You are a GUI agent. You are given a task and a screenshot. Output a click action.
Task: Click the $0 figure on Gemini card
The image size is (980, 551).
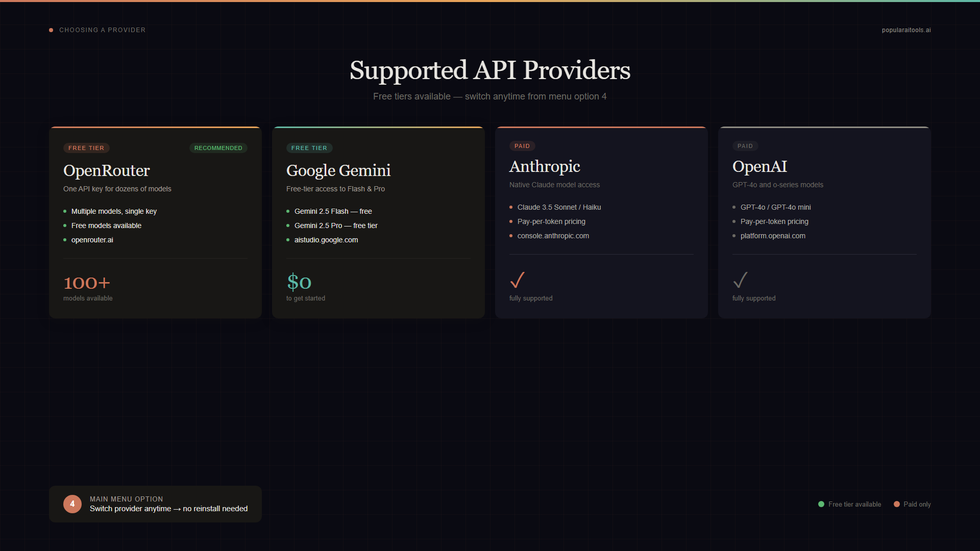click(x=299, y=282)
